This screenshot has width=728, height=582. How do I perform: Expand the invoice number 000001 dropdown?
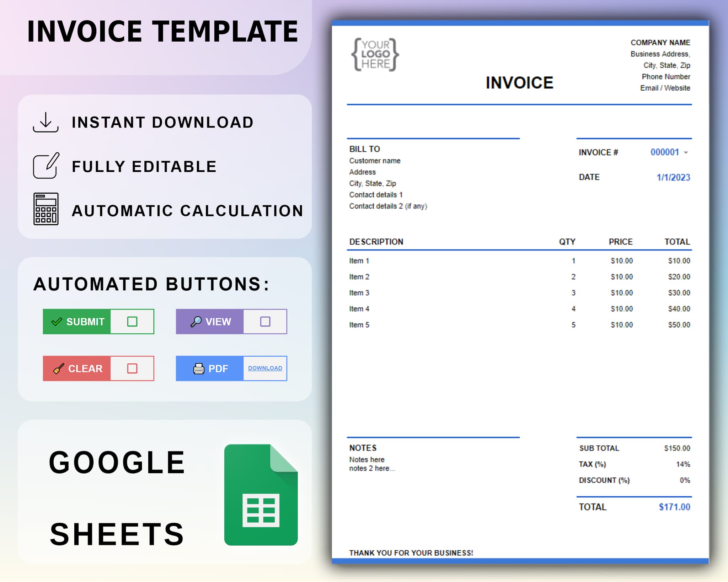[686, 152]
